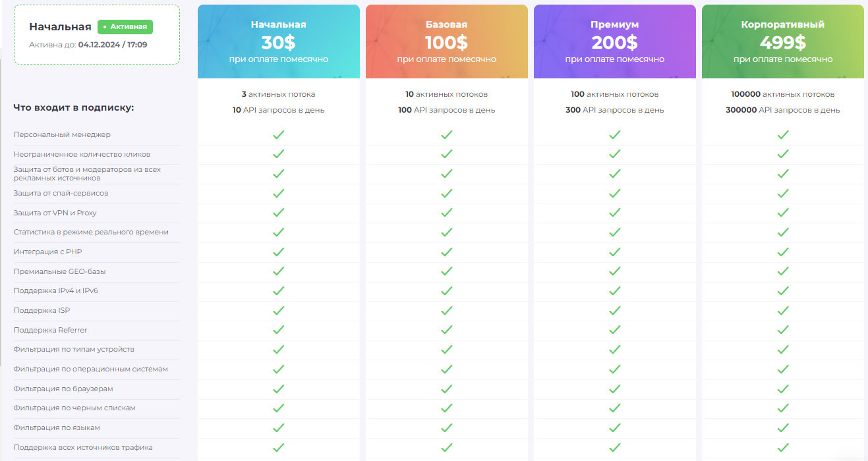Choose the Корпоративный 499$ plan card
Screen dimensions: 868x461
pos(783,41)
